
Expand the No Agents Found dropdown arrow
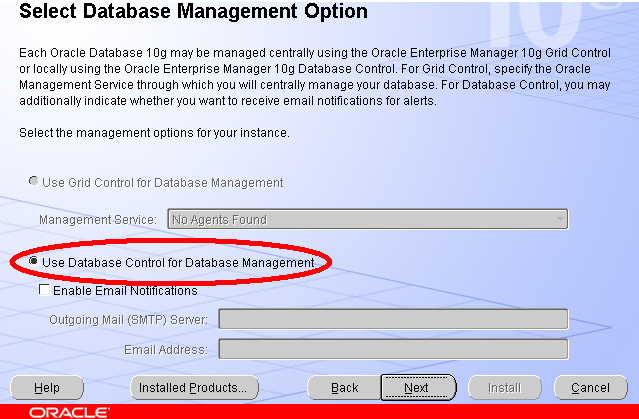560,219
